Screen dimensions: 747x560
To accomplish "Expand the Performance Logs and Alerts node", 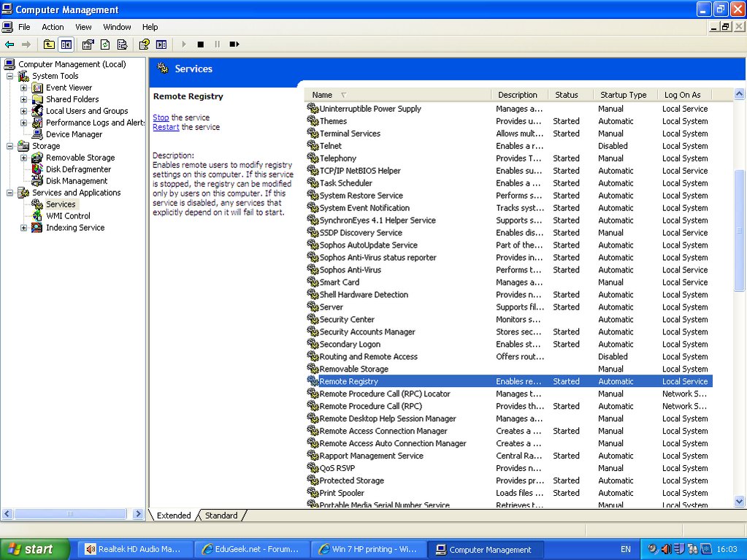I will point(24,123).
